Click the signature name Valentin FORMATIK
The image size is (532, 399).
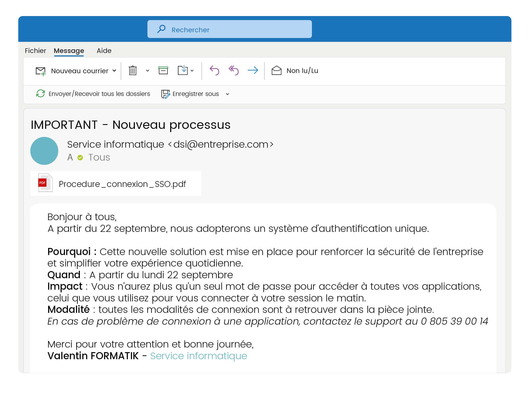tap(93, 356)
